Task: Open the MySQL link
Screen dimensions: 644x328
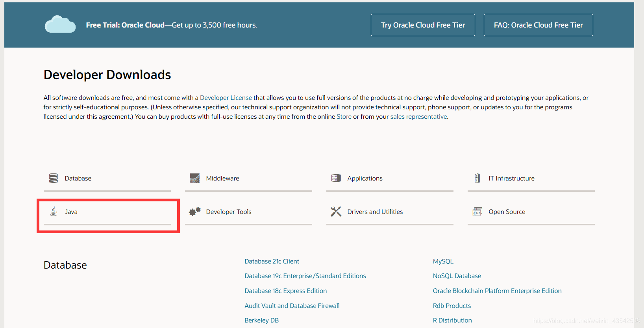Action: point(443,261)
